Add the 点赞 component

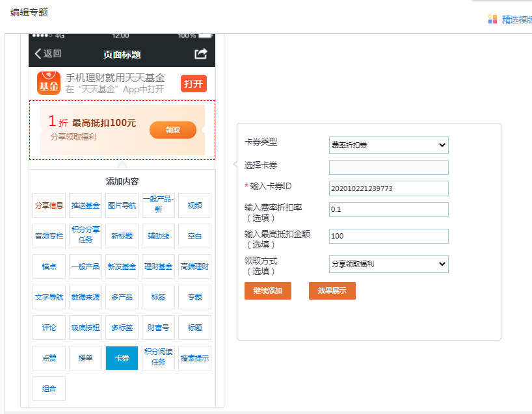[x=49, y=358]
